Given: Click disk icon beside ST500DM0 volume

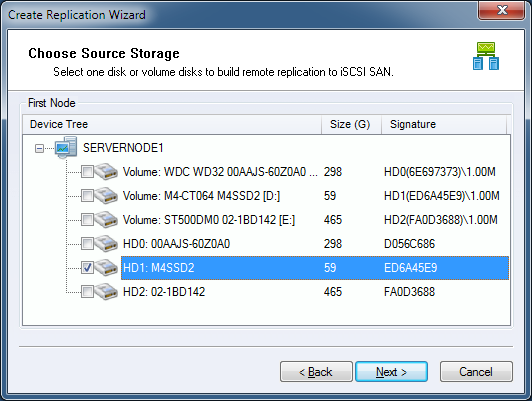Looking at the screenshot, I should point(106,220).
